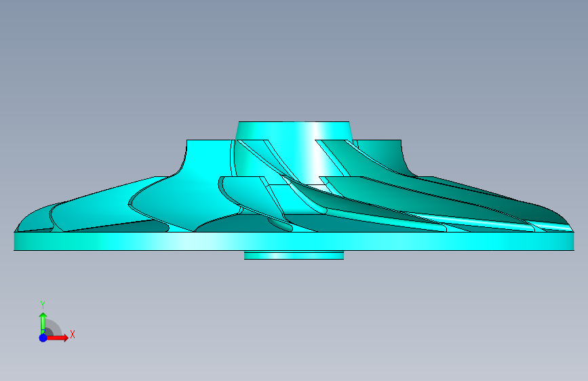Select the cyan impeller 3D model

(294, 190)
